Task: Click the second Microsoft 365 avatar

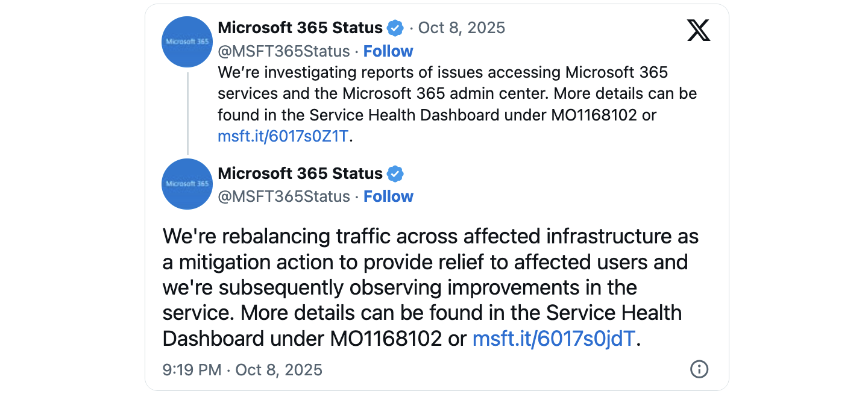Action: click(x=187, y=184)
